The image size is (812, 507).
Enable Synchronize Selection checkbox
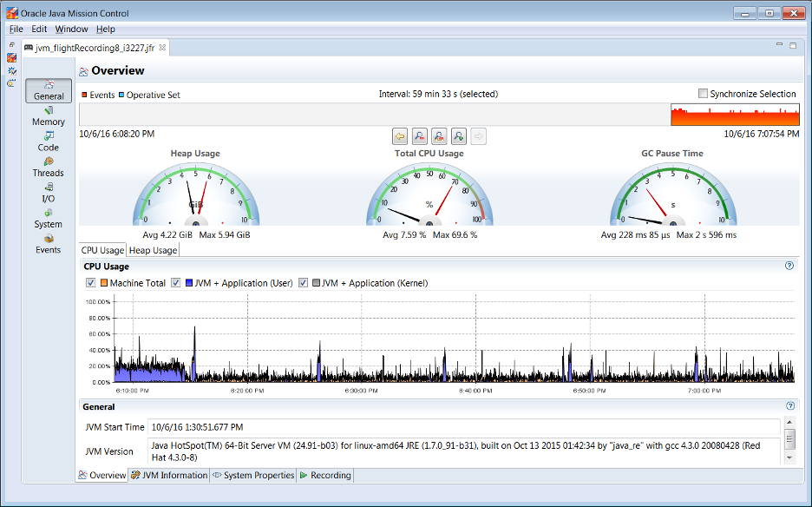pyautogui.click(x=703, y=94)
